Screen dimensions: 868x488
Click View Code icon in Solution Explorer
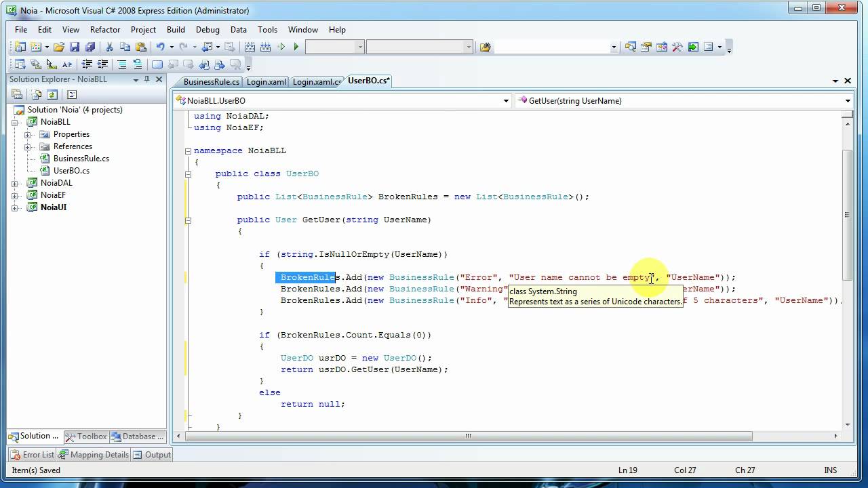point(72,94)
